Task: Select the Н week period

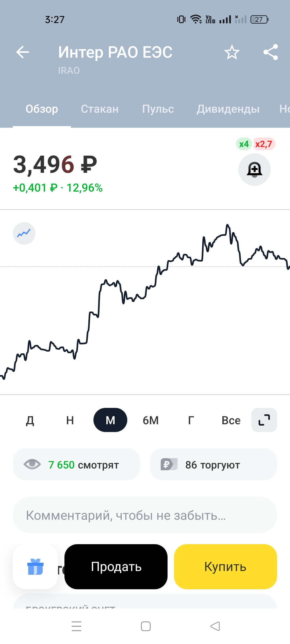Action: pos(70,420)
